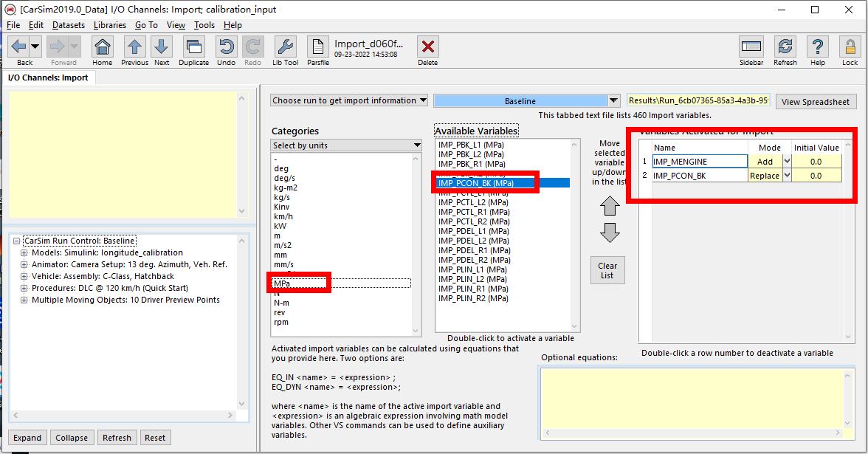The image size is (868, 454).
Task: Open the Go To menu
Action: tap(146, 25)
